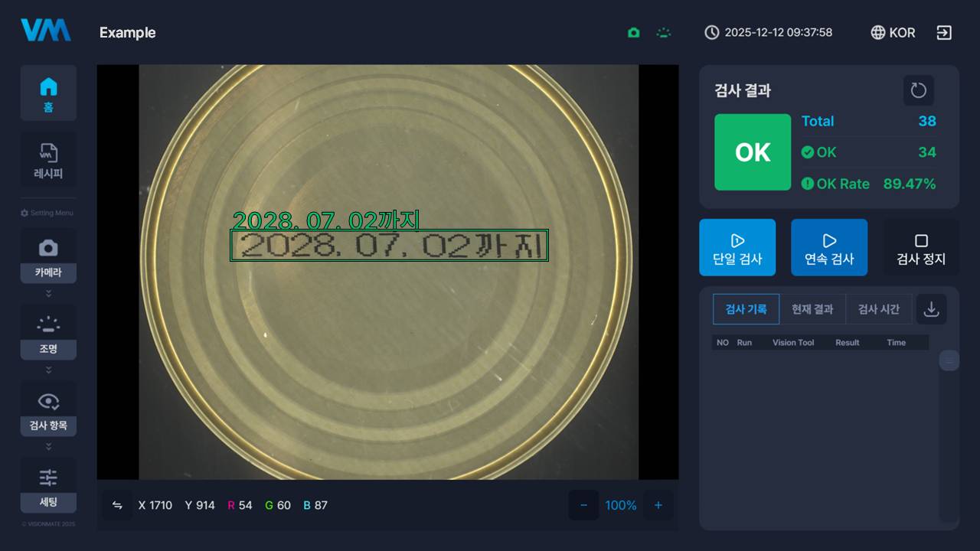Open the Recipe (레시피) page
The image size is (980, 551).
[x=48, y=161]
